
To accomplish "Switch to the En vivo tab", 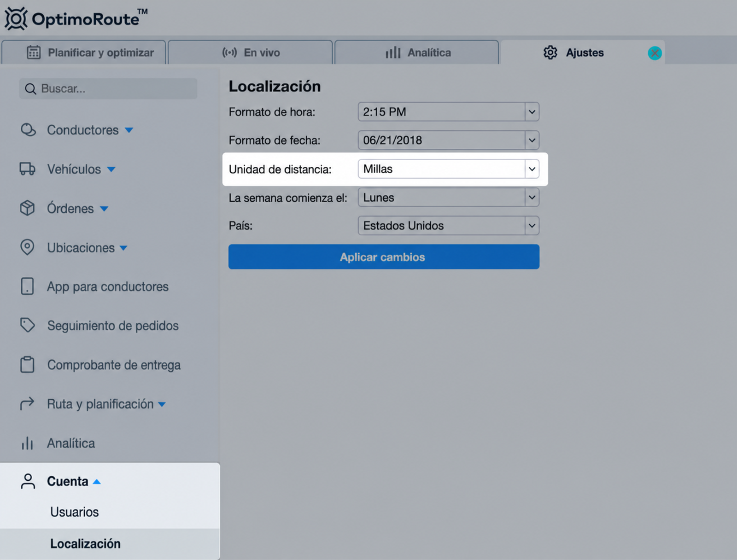I will pos(250,52).
